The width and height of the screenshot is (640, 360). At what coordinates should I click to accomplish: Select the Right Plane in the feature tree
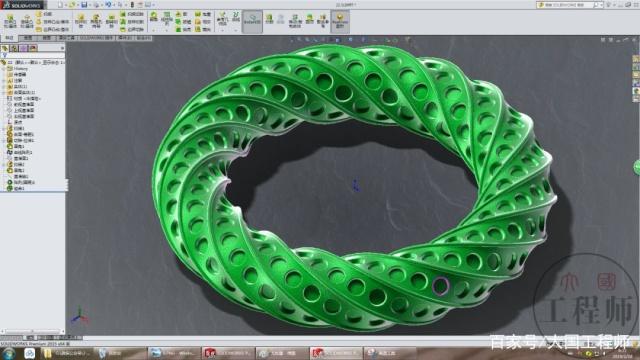22,116
